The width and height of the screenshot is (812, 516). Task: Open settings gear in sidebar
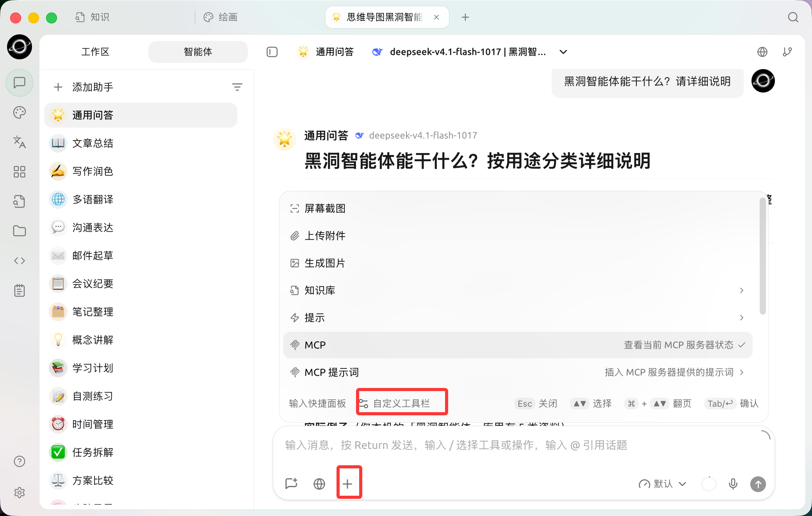coord(20,493)
